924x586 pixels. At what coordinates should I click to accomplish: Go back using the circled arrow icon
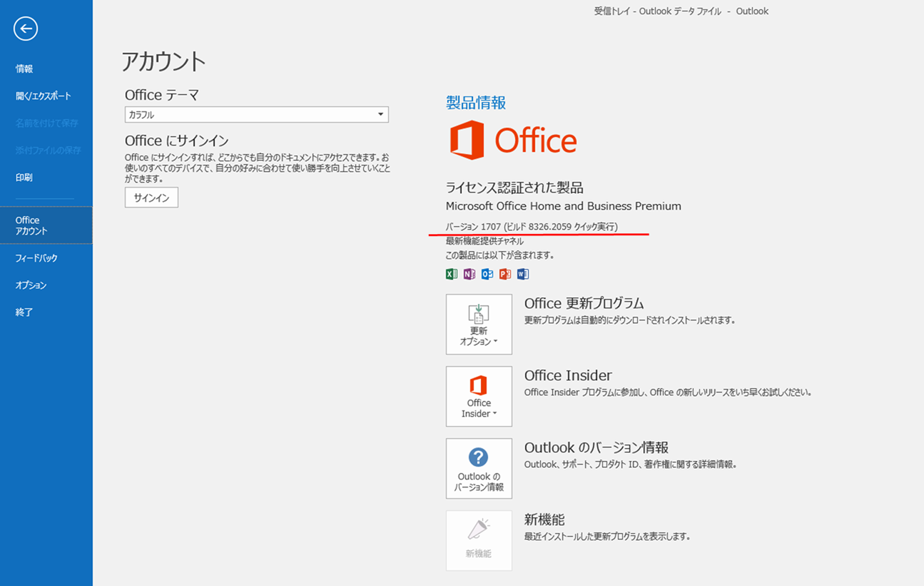pyautogui.click(x=26, y=29)
